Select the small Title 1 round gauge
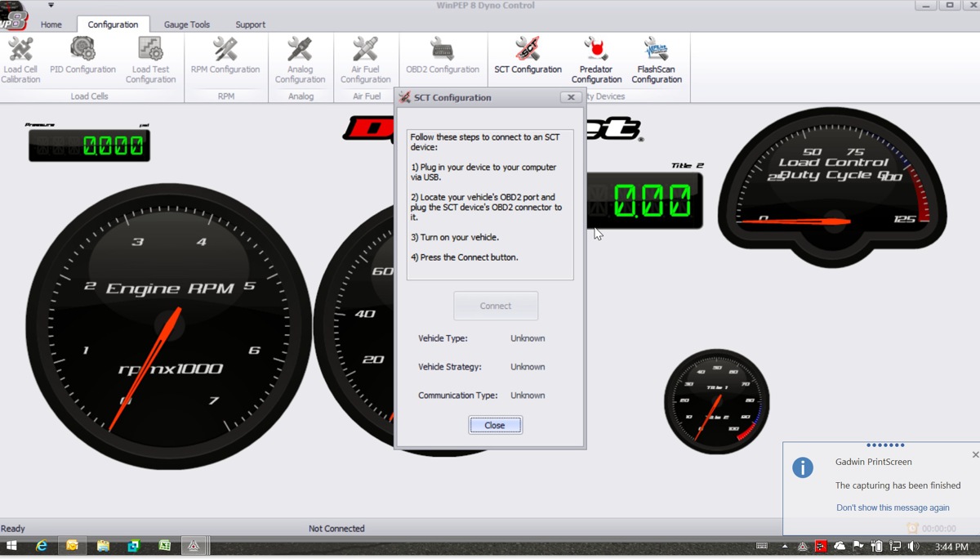The width and height of the screenshot is (980, 559). pos(717,402)
